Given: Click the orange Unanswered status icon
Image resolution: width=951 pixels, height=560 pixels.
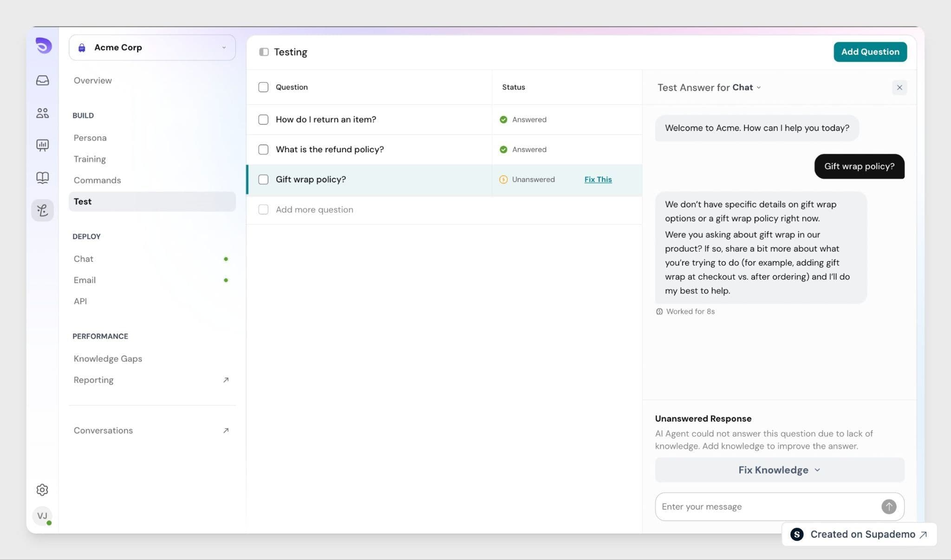Looking at the screenshot, I should [503, 180].
